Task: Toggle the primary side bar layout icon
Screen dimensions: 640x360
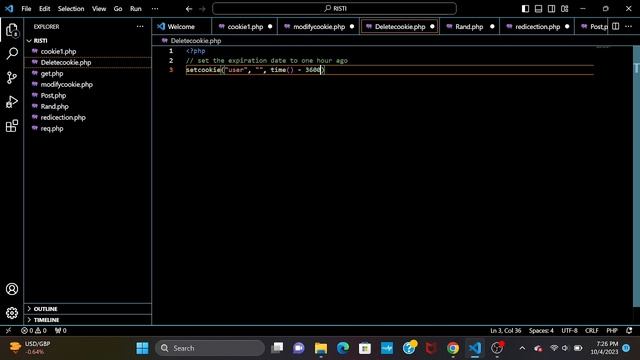Action: tap(525, 9)
